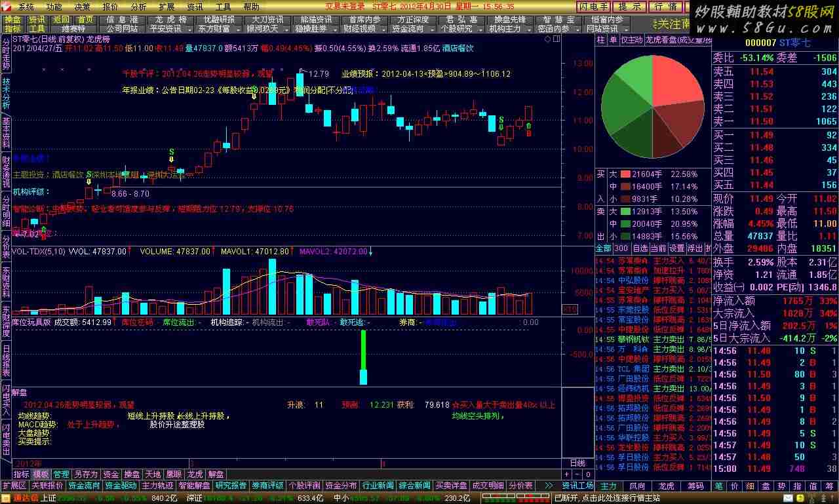Screen dimensions: 839x504
Task: Click the 成交明细 bottom button
Action: (488, 486)
